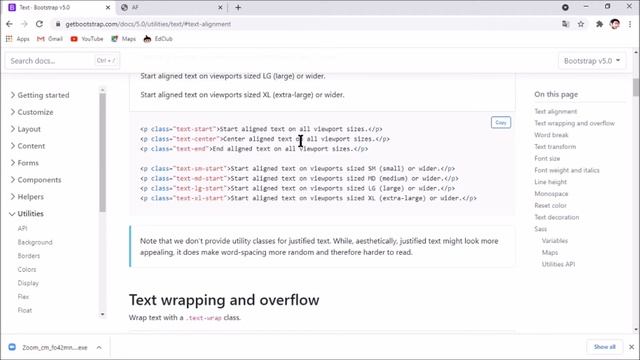Jump to Text alignment section

click(x=556, y=111)
